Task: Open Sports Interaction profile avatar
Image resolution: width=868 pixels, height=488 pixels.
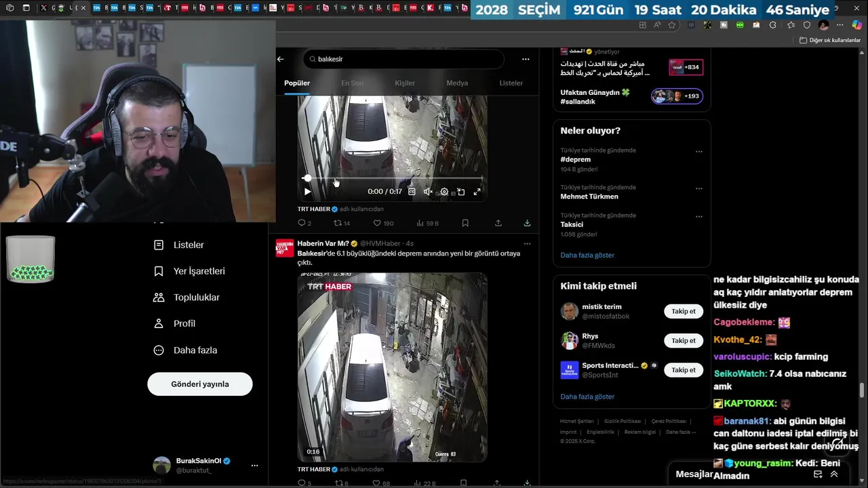Action: 570,370
